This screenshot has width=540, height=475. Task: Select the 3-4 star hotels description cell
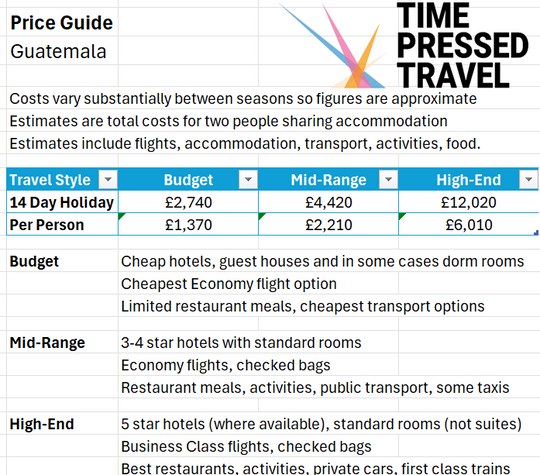[x=241, y=343]
